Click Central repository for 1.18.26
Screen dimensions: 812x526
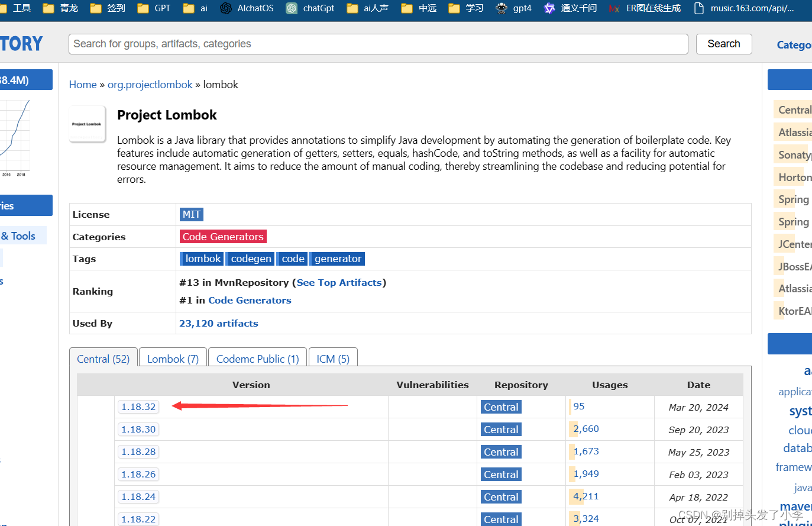pos(501,475)
